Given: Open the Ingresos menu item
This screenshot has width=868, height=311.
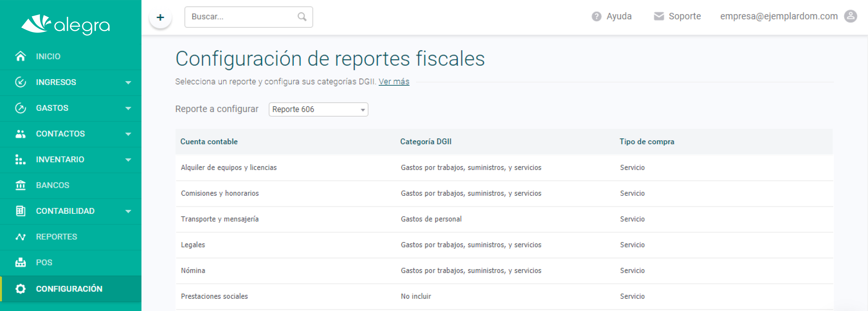Looking at the screenshot, I should click(71, 82).
